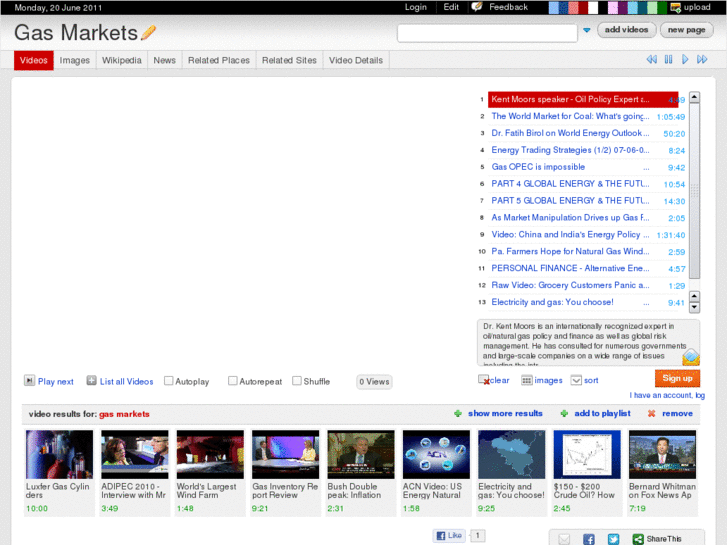Open the Related Sites tab
This screenshot has width=727, height=545.
point(289,60)
